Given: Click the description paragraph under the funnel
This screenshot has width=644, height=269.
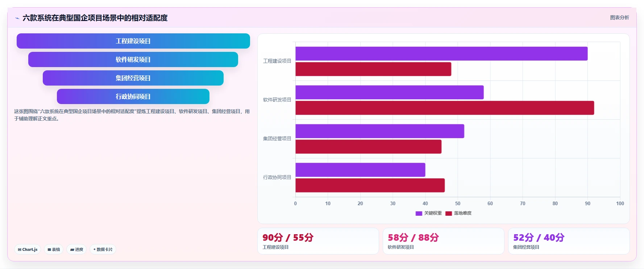Looking at the screenshot, I should (132, 115).
